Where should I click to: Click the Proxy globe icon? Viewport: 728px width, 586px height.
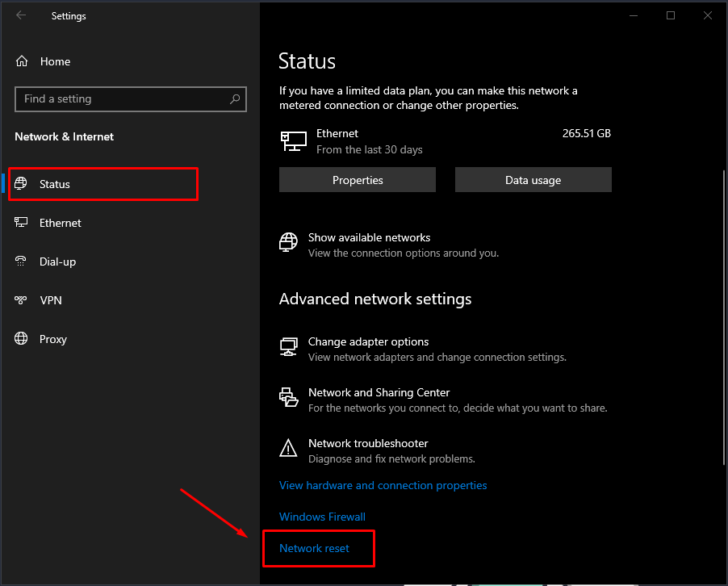(22, 339)
